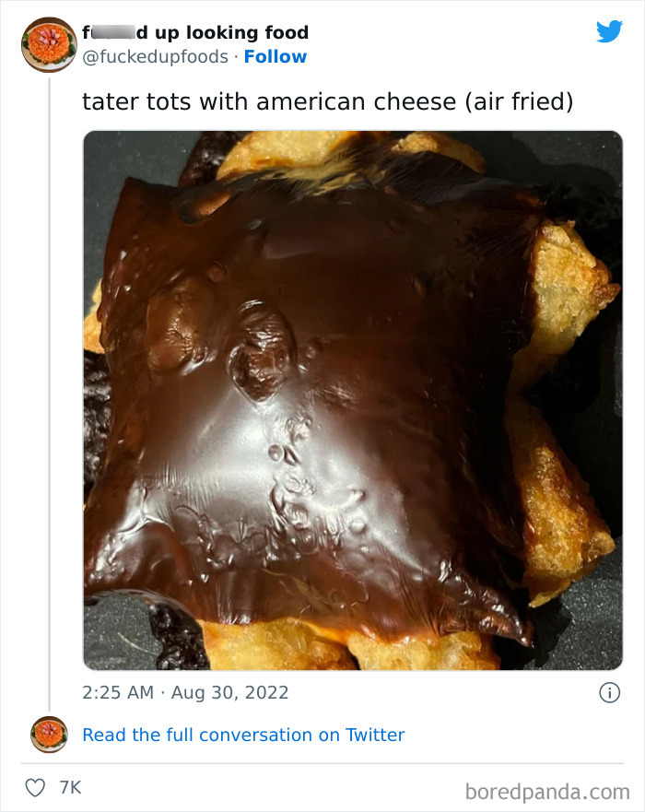Open the author's profile avatar at top
Screen dimensions: 645x812
[48, 44]
